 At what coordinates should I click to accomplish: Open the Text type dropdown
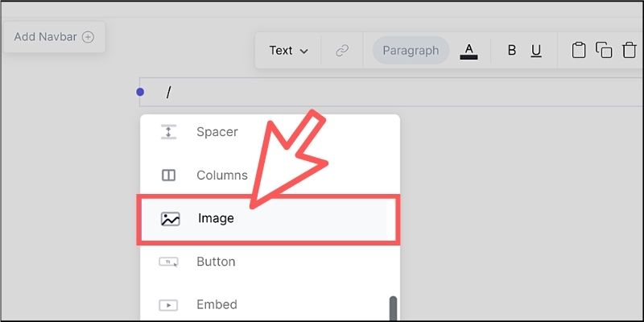coord(288,51)
